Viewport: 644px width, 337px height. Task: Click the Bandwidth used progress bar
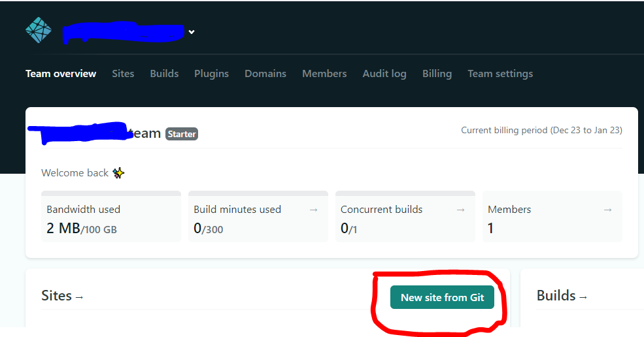pos(111,193)
